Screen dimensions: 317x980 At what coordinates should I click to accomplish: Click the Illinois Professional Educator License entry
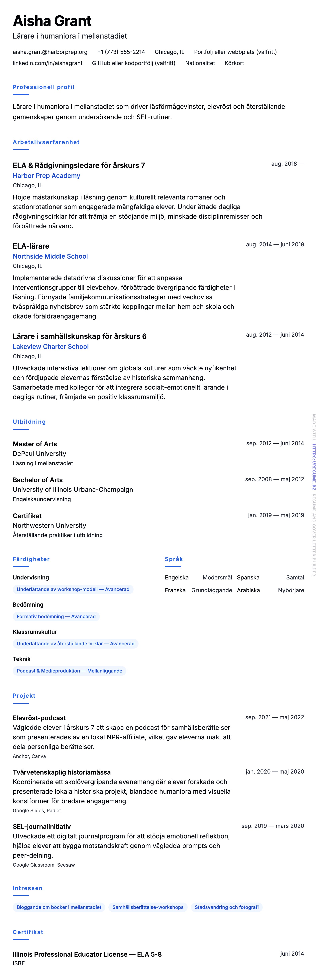pyautogui.click(x=87, y=954)
